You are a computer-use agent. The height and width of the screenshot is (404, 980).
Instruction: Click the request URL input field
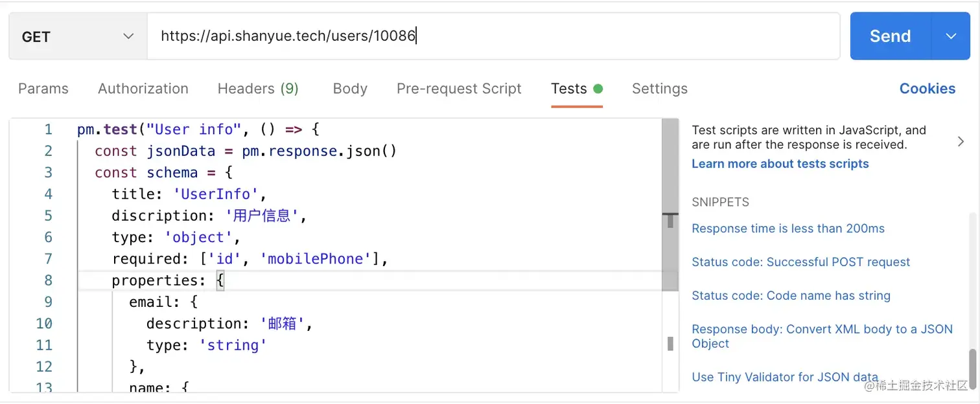click(x=493, y=36)
